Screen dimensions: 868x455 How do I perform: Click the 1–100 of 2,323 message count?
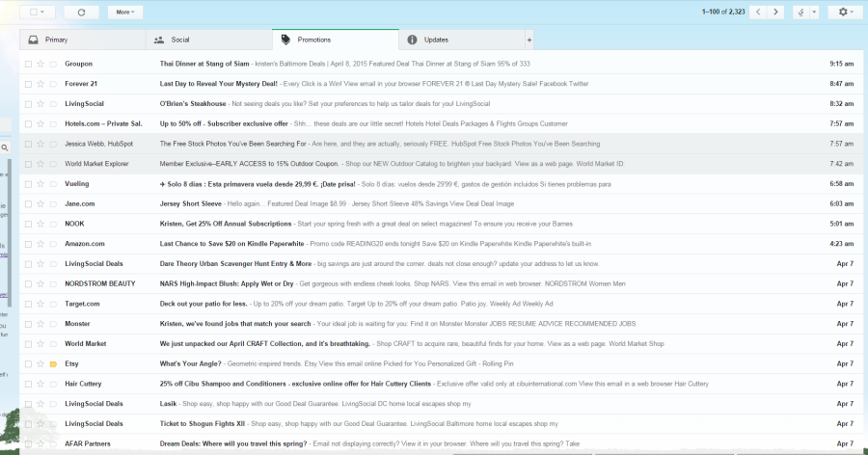pos(723,12)
